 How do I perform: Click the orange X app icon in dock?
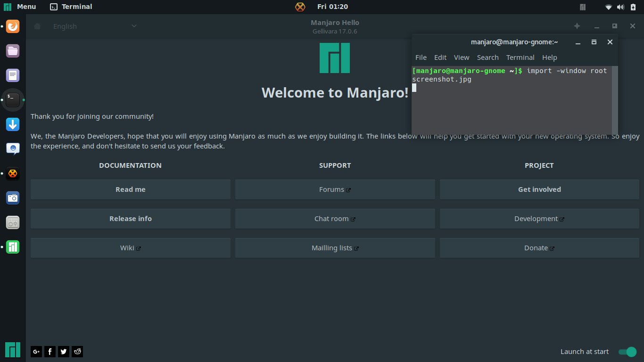click(x=13, y=173)
